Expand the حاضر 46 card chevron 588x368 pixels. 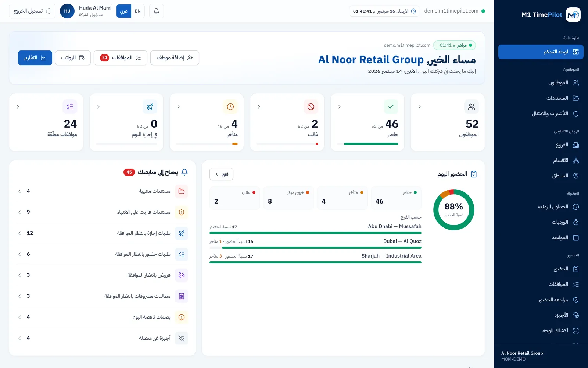pos(339,107)
